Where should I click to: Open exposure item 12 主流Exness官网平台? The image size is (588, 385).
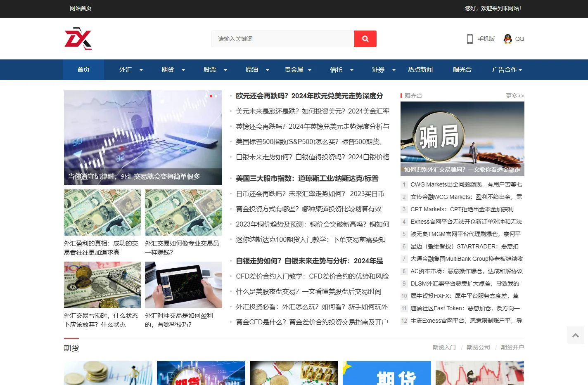click(x=466, y=321)
